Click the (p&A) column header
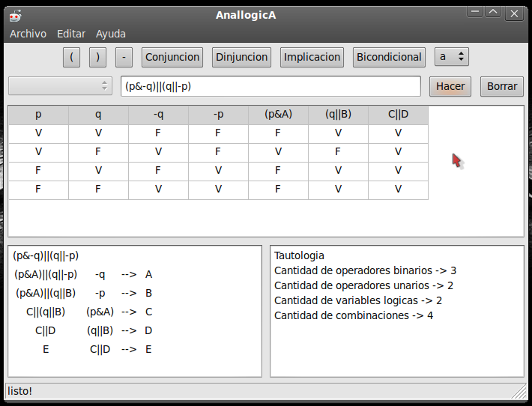 278,115
